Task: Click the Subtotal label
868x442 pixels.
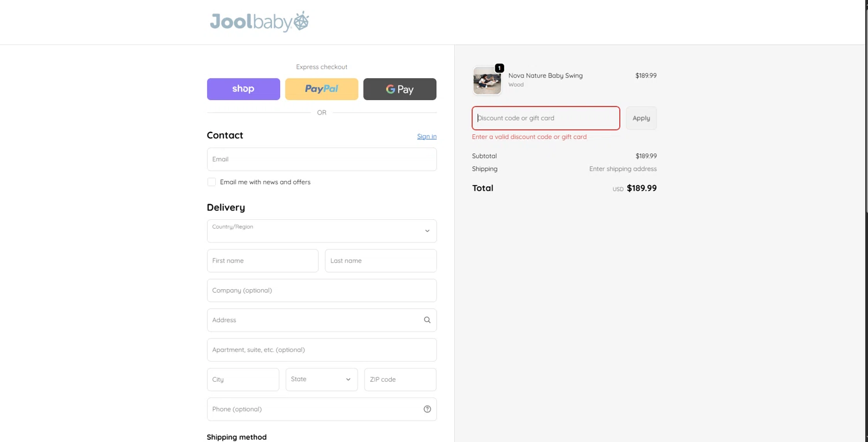Action: 484,156
